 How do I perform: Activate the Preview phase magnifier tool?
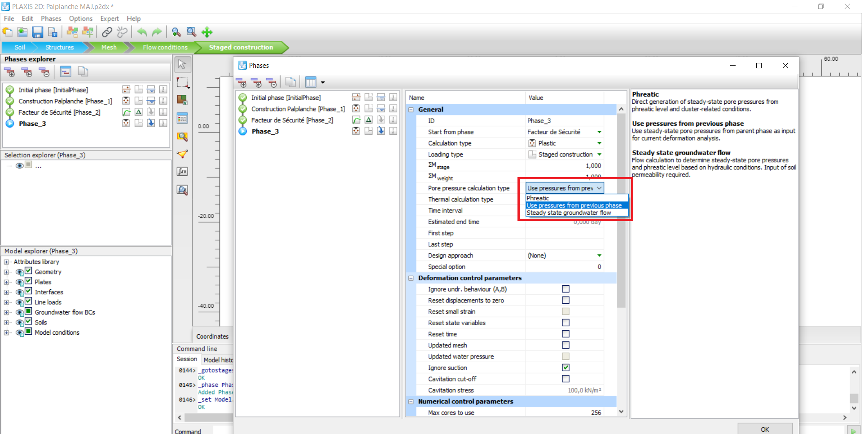click(182, 190)
